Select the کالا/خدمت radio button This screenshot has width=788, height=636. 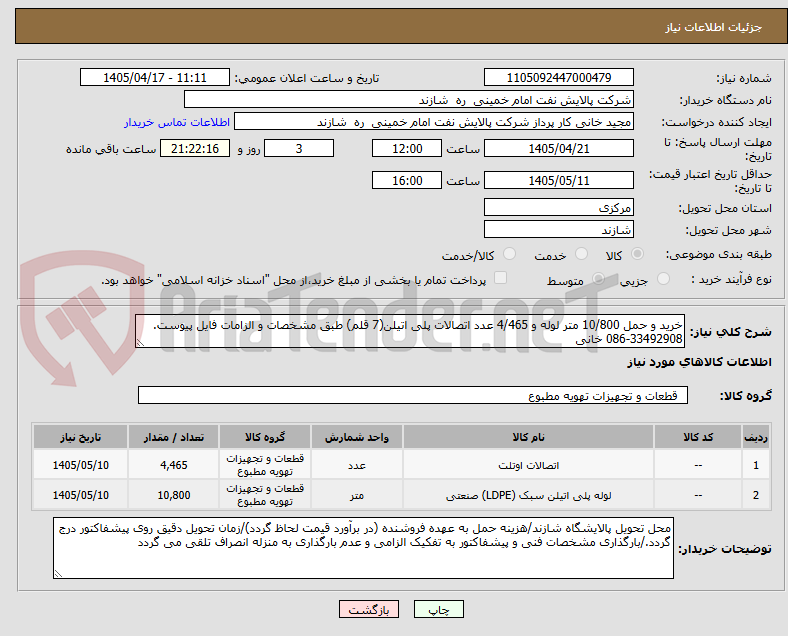pos(510,254)
